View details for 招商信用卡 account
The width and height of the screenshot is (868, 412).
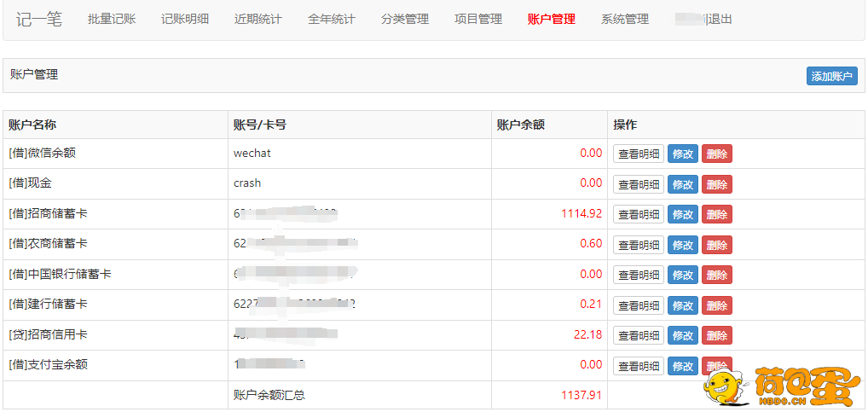(x=639, y=335)
